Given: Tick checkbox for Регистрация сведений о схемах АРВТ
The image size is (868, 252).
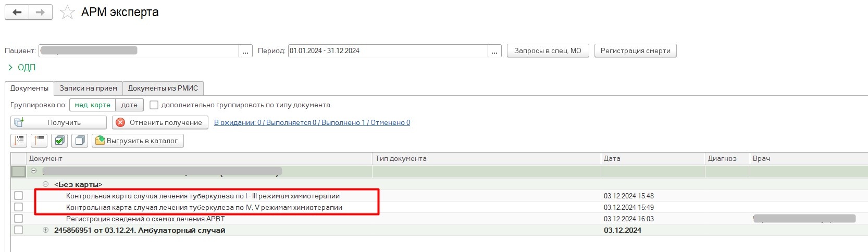Looking at the screenshot, I should tap(19, 219).
